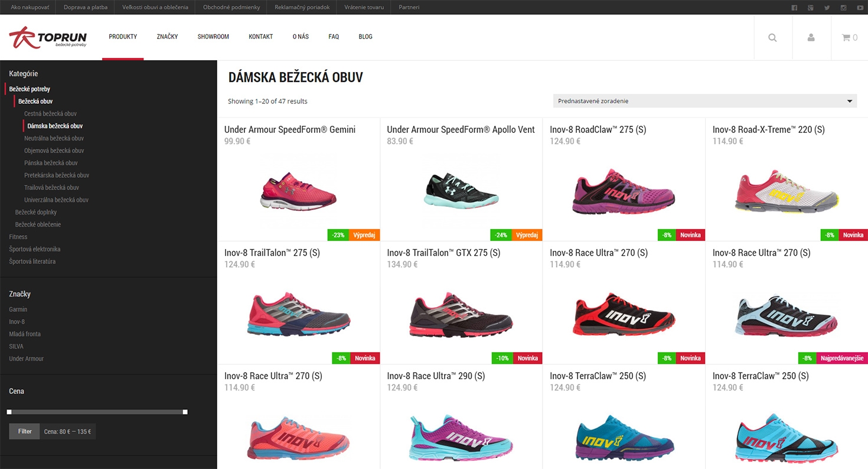The image size is (868, 469).
Task: Click the maximum price slider handle
Action: [185, 412]
